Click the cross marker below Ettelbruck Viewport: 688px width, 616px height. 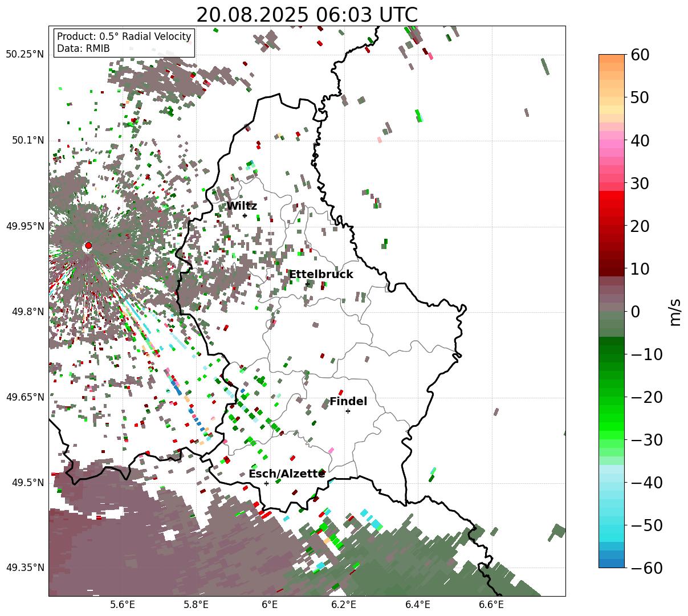click(307, 284)
